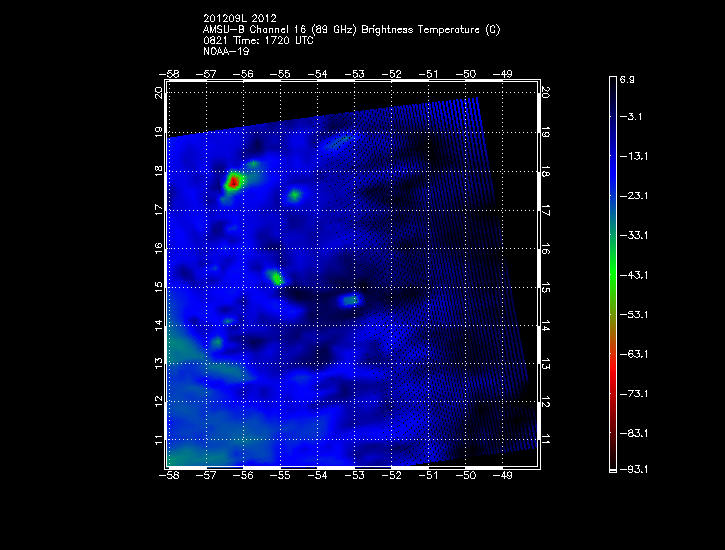Viewport: 725px width, 550px height.
Task: Click the green spot near 17.5N, 54.5W
Action: [295, 195]
